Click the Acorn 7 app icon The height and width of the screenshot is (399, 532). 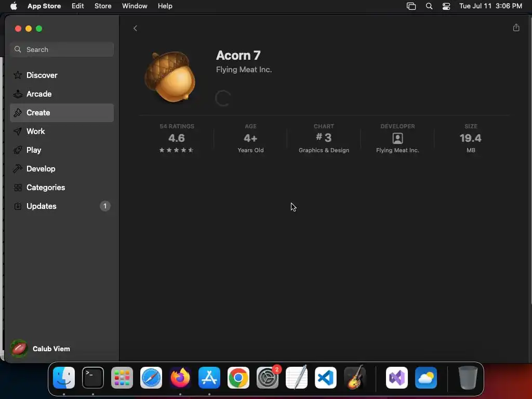(170, 77)
